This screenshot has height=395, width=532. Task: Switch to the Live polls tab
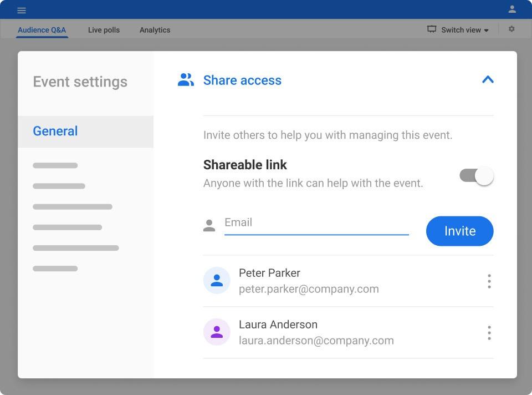[104, 30]
